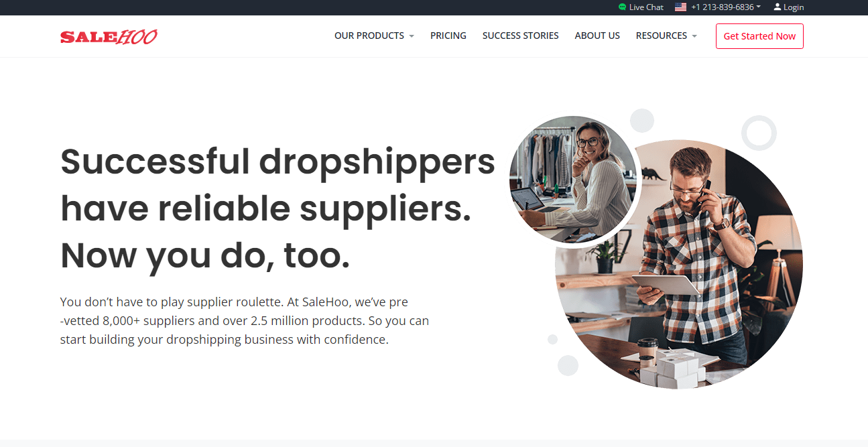Click the Get Started Now button
868x447 pixels.
759,36
